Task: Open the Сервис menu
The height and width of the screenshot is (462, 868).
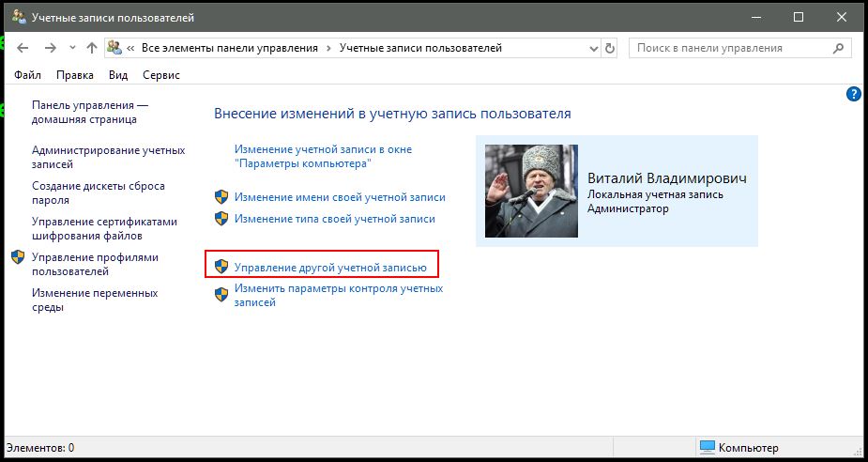Action: click(161, 75)
